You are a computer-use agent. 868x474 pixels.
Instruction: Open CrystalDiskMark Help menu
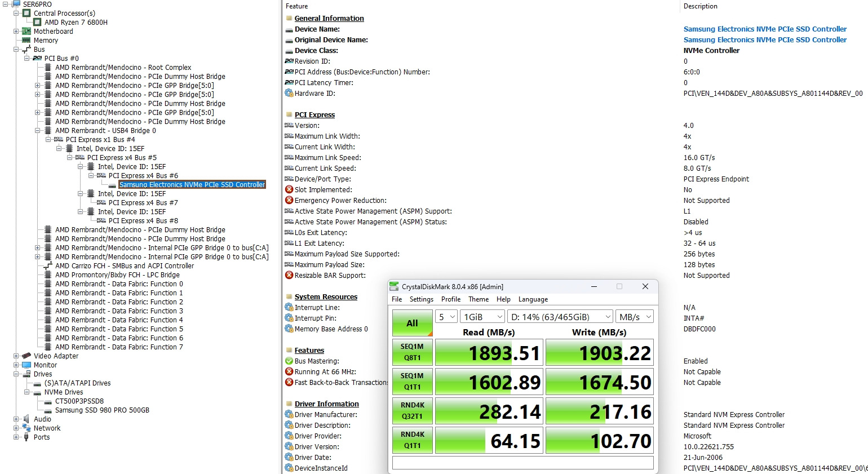(x=503, y=299)
